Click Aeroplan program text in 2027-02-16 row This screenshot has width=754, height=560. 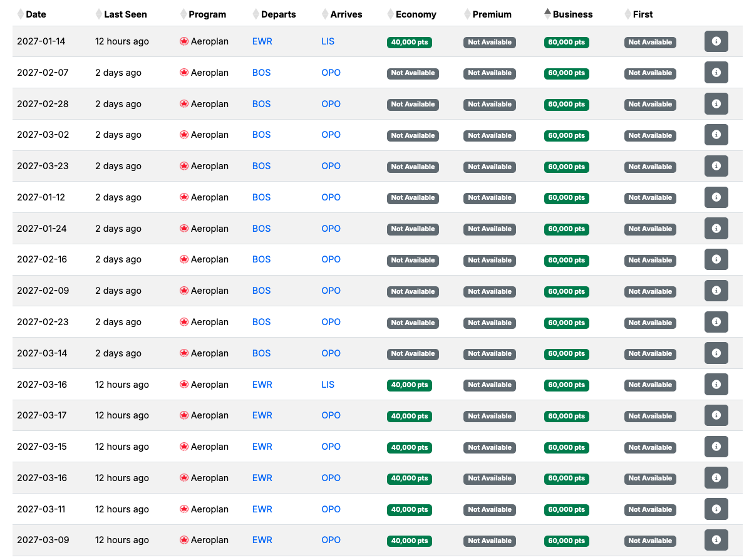210,259
